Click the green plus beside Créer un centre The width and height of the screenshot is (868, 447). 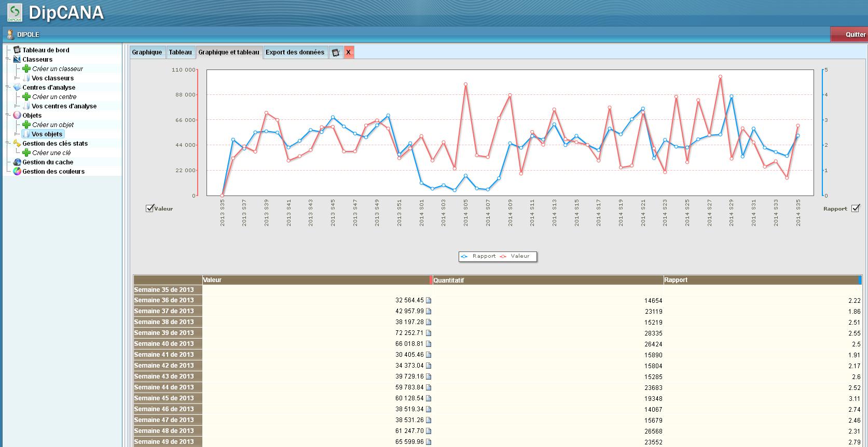(26, 96)
